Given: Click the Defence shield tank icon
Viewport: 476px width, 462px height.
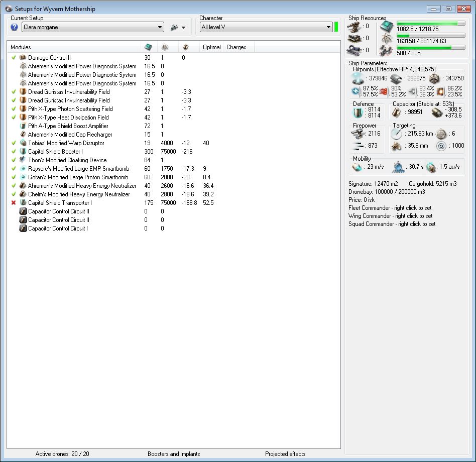Looking at the screenshot, I should 358,112.
